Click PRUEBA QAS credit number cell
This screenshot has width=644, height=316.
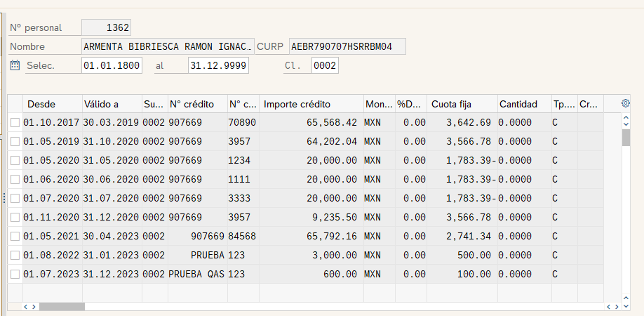tap(196, 274)
